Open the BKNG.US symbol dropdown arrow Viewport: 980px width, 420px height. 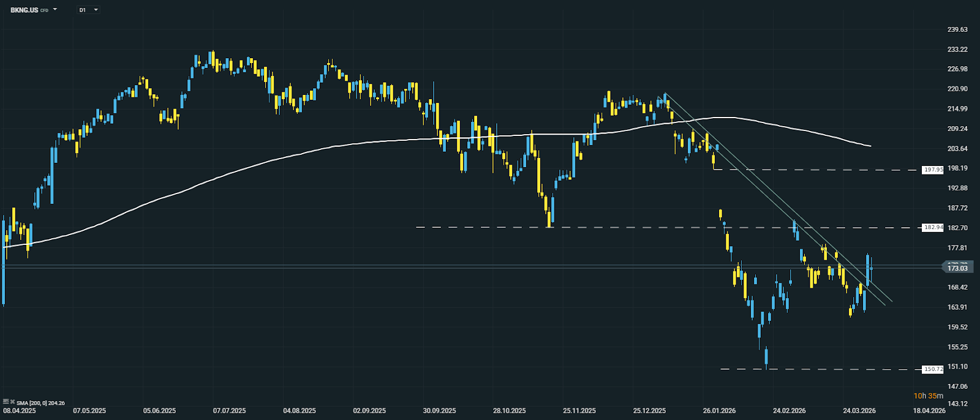coord(55,10)
